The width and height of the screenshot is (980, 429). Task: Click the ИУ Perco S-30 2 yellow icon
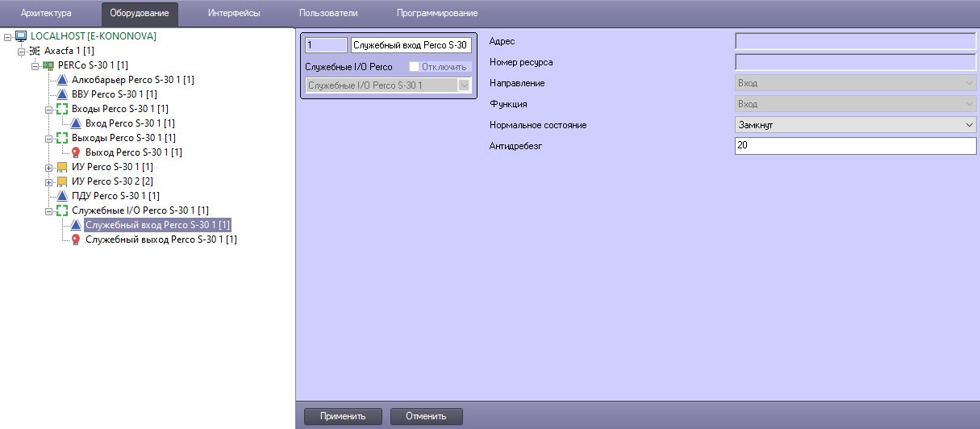coord(63,181)
